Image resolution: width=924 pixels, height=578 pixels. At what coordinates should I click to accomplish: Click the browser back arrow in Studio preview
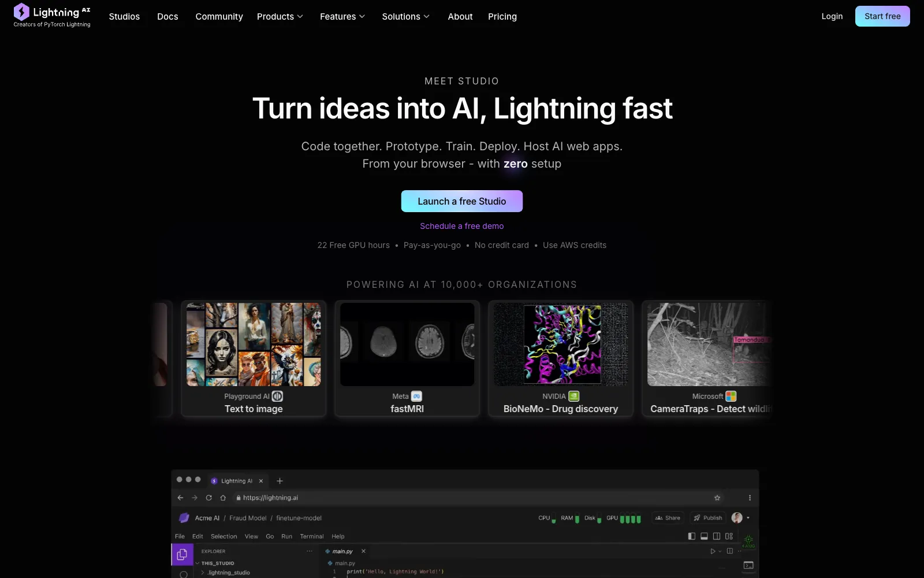(180, 498)
